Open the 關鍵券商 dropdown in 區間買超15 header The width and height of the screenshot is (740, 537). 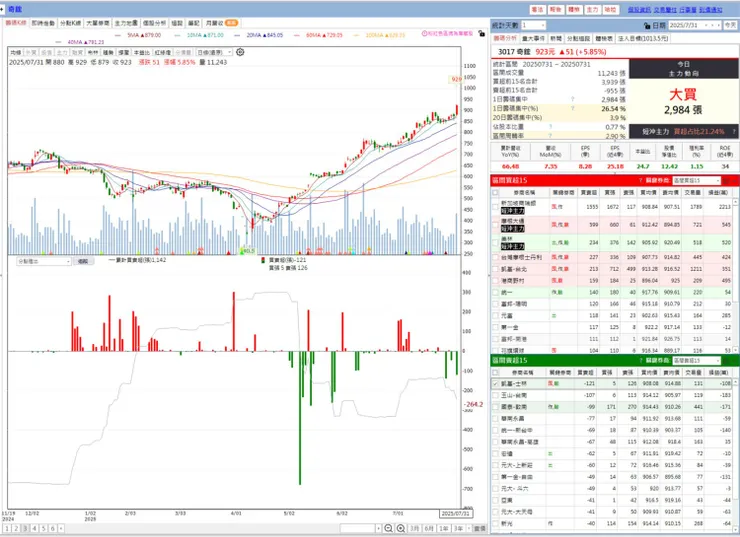tap(717, 180)
